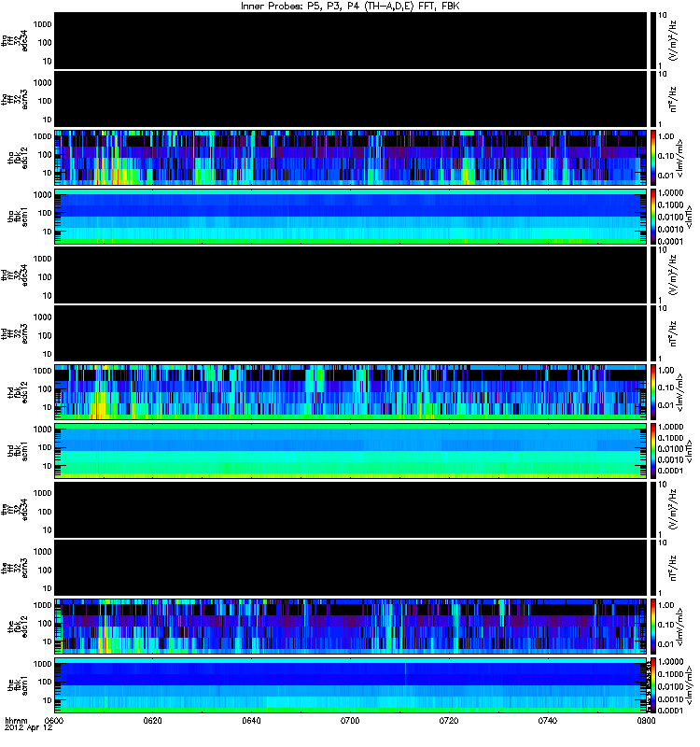Click the thd fbk scm1 rainbow color bar

point(653,451)
